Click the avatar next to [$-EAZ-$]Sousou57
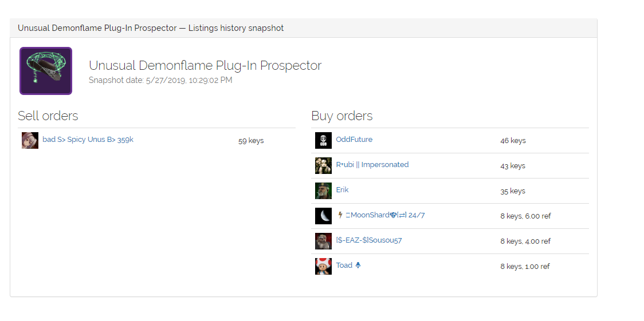The height and width of the screenshot is (321, 644). pos(323,241)
